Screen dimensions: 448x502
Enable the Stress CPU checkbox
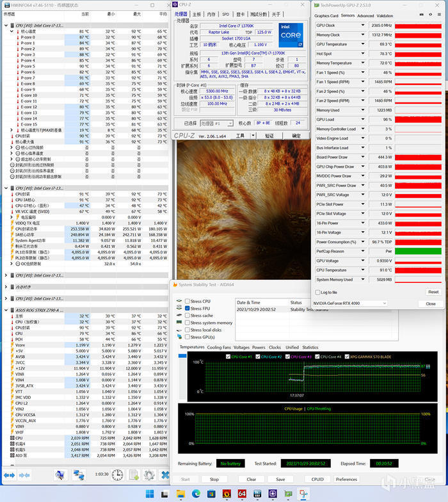click(x=188, y=301)
